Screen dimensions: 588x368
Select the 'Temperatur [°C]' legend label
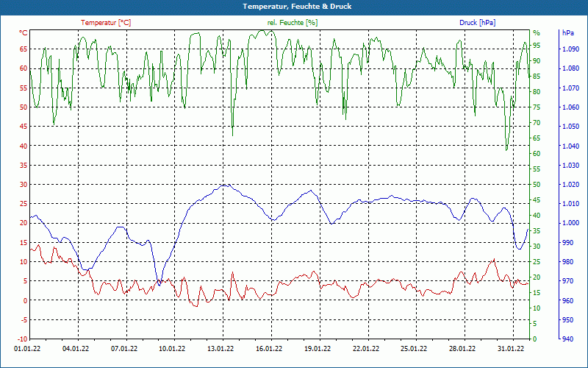point(106,23)
